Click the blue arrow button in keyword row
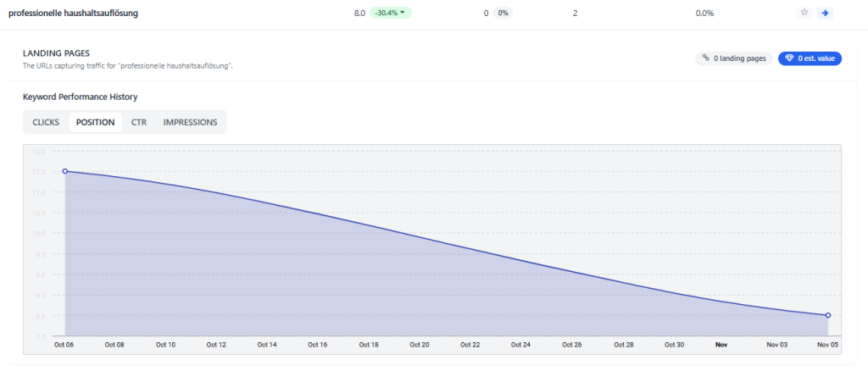The image size is (868, 371). [824, 14]
